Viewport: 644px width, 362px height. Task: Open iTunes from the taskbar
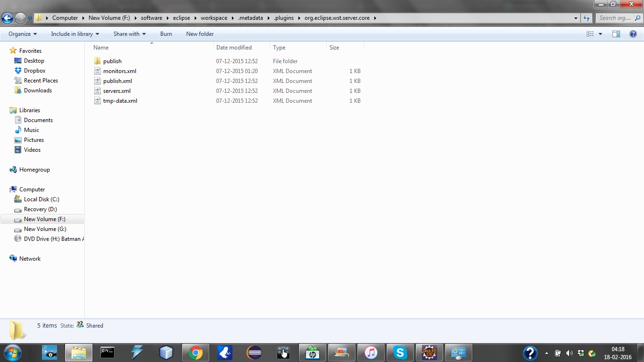click(x=371, y=353)
